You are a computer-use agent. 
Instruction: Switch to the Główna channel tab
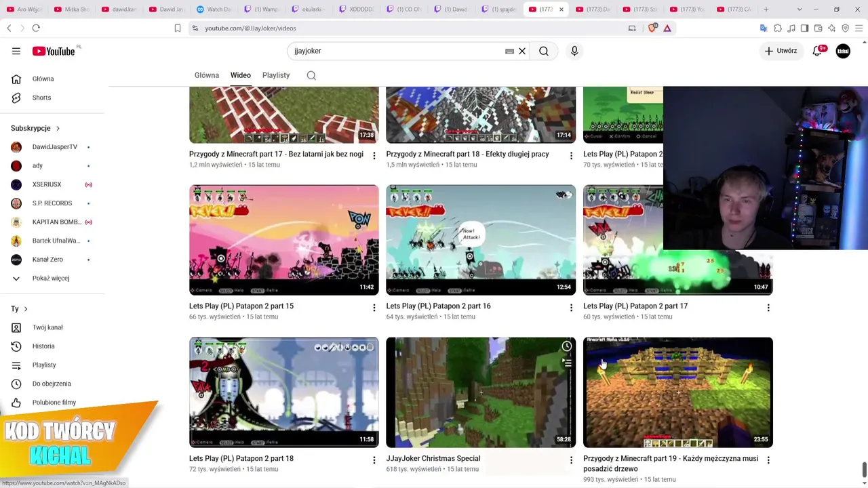207,75
